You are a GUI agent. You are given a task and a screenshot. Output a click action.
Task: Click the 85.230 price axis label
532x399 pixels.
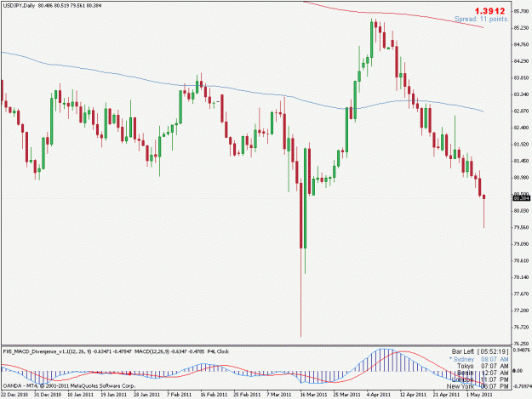[522, 28]
